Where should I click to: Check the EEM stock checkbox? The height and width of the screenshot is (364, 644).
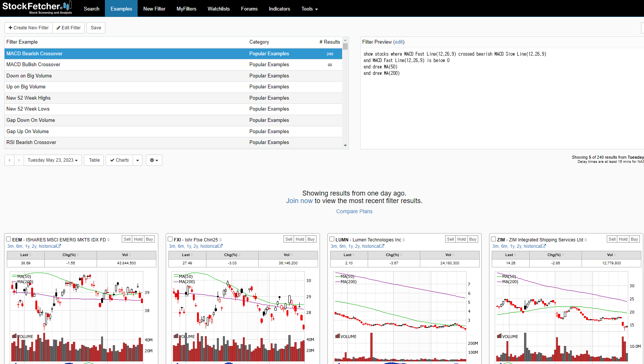click(x=8, y=239)
